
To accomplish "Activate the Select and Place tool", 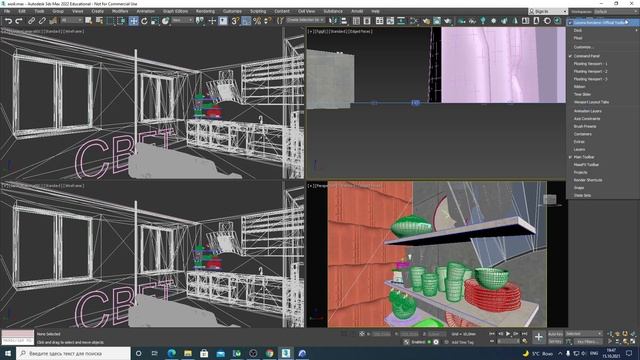I will (165, 21).
